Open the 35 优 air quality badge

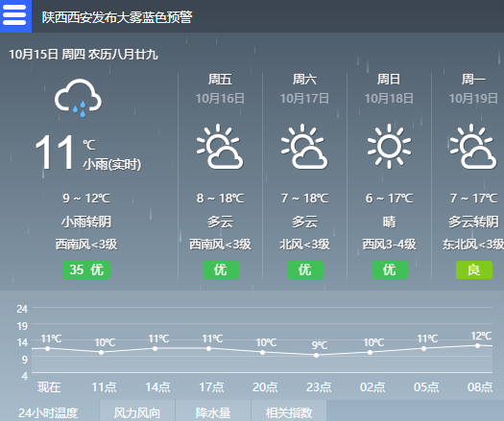click(86, 269)
